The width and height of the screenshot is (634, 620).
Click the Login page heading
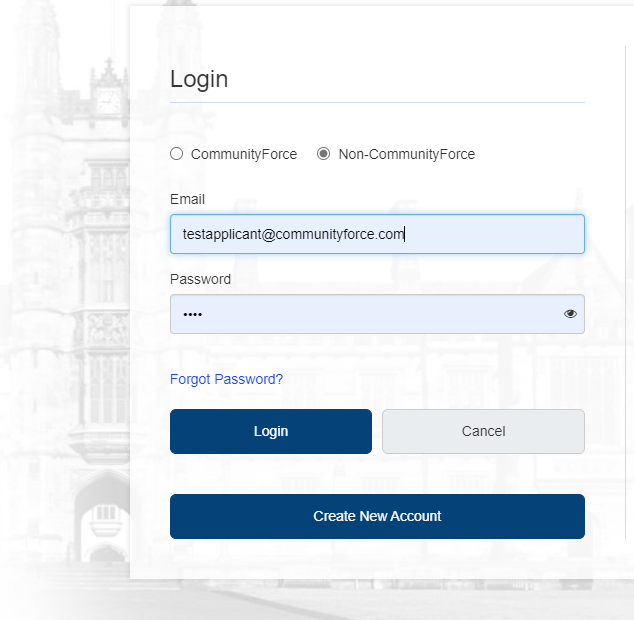coord(199,79)
